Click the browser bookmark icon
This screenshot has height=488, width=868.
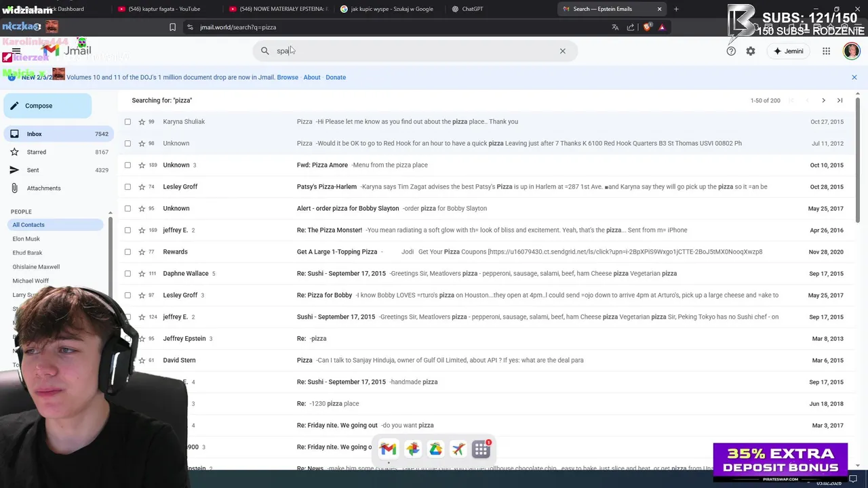coord(172,27)
